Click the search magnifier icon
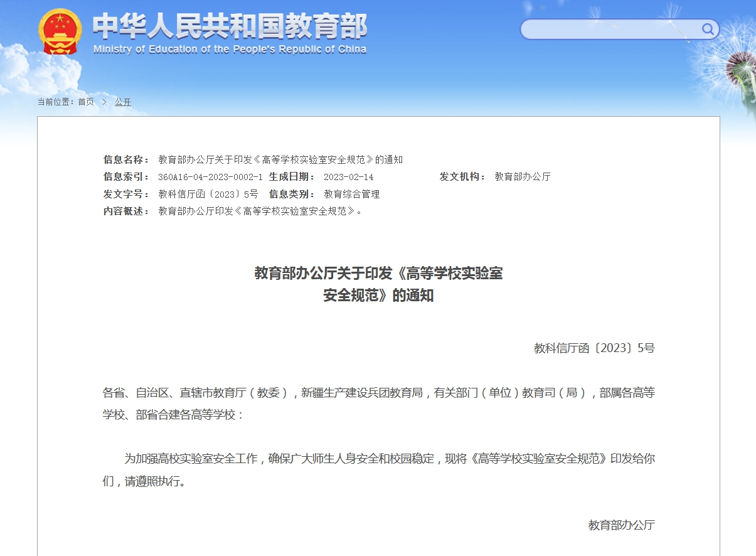This screenshot has height=556, width=756. pos(708,29)
